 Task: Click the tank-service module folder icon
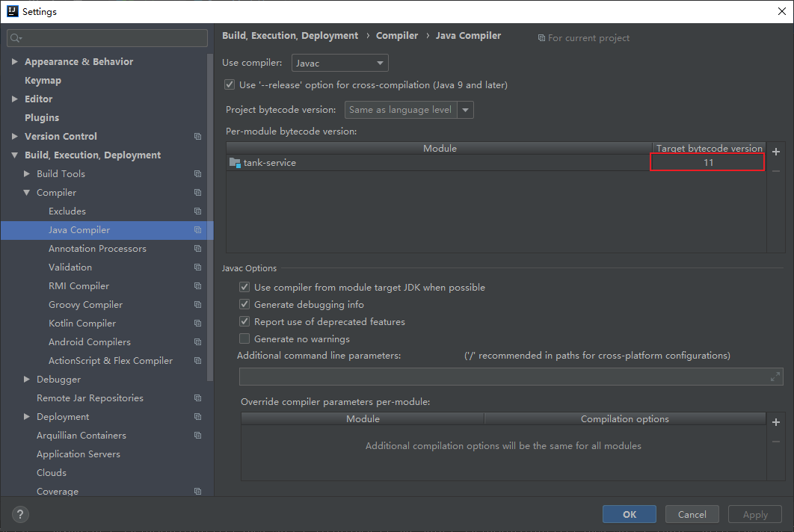[x=235, y=162]
